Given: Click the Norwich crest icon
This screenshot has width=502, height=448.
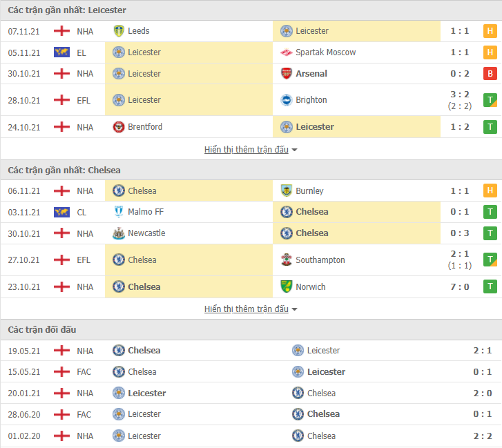Looking at the screenshot, I should 287,286.
